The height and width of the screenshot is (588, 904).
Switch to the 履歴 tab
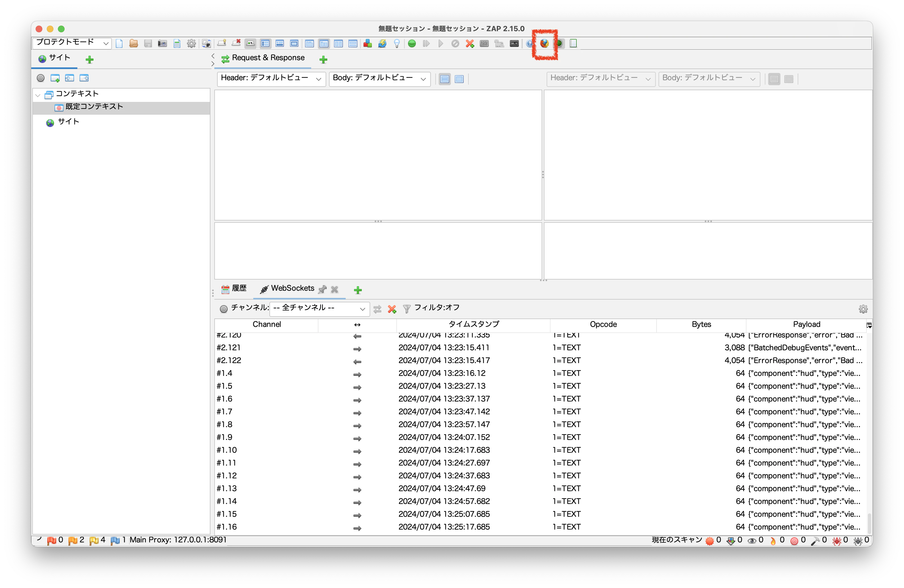point(234,289)
